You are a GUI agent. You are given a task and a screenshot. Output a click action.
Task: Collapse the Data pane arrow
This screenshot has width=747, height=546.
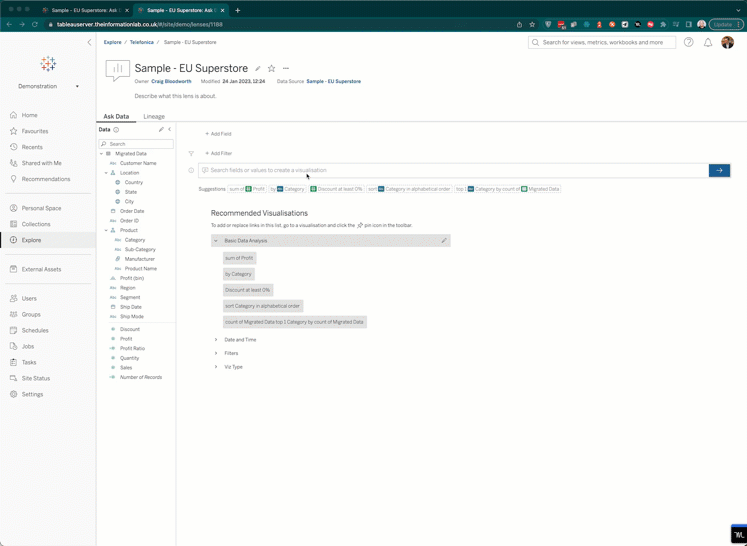coord(170,130)
